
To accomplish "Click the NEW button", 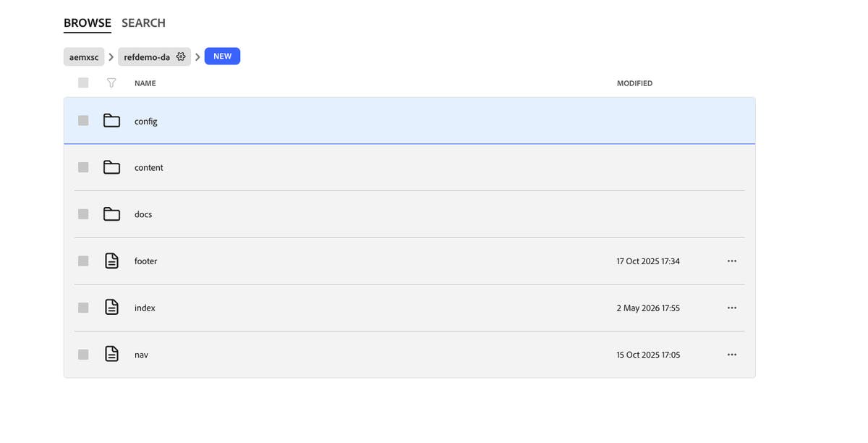I will coord(222,56).
